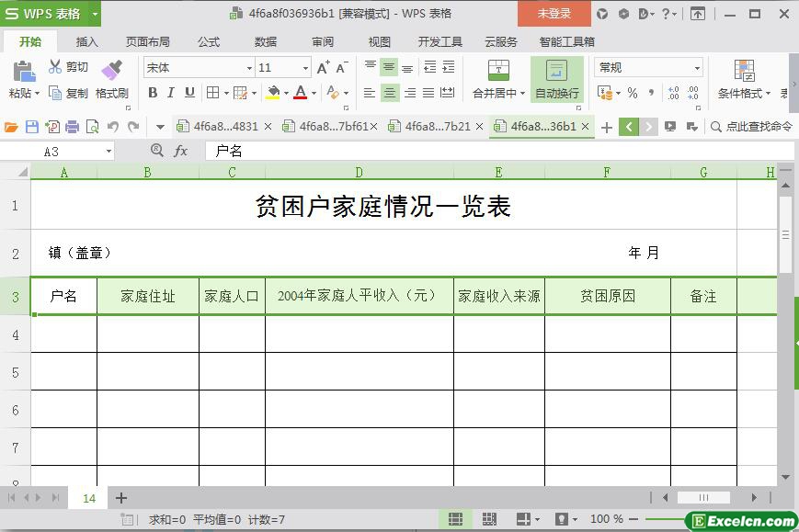The width and height of the screenshot is (799, 532).
Task: Click the increase font size icon
Action: pos(323,68)
